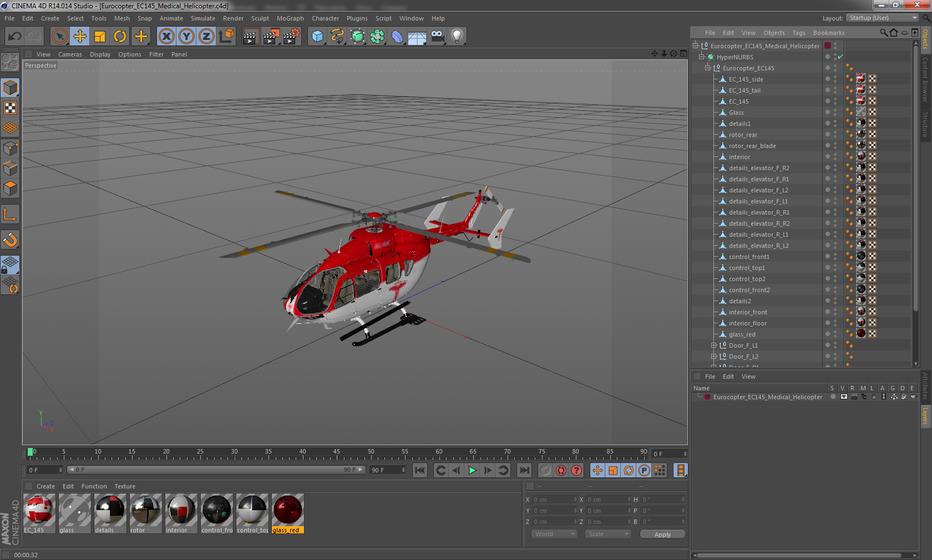Toggle autokeying button
Viewport: 932px width, 560px height.
[x=561, y=470]
